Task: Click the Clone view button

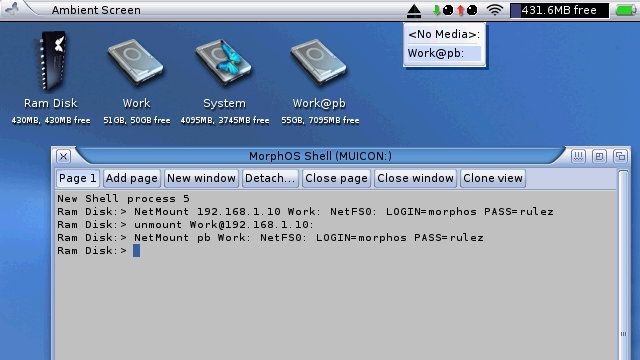Action: [x=493, y=178]
